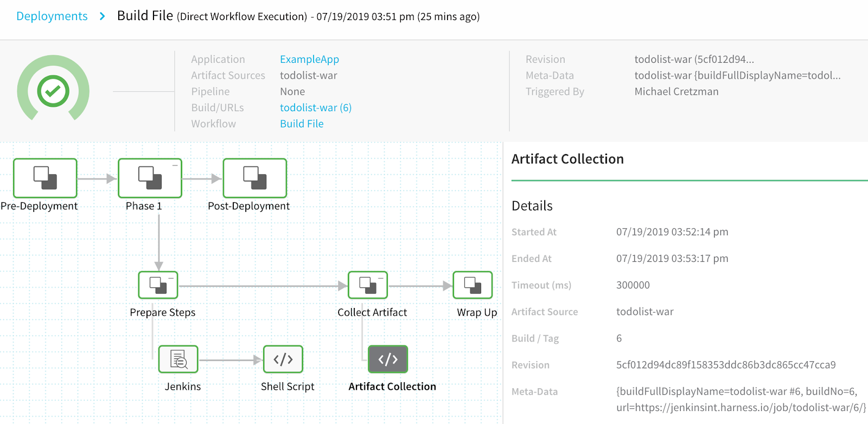This screenshot has width=868, height=424.
Task: Click the green success status indicator
Action: pyautogui.click(x=53, y=91)
